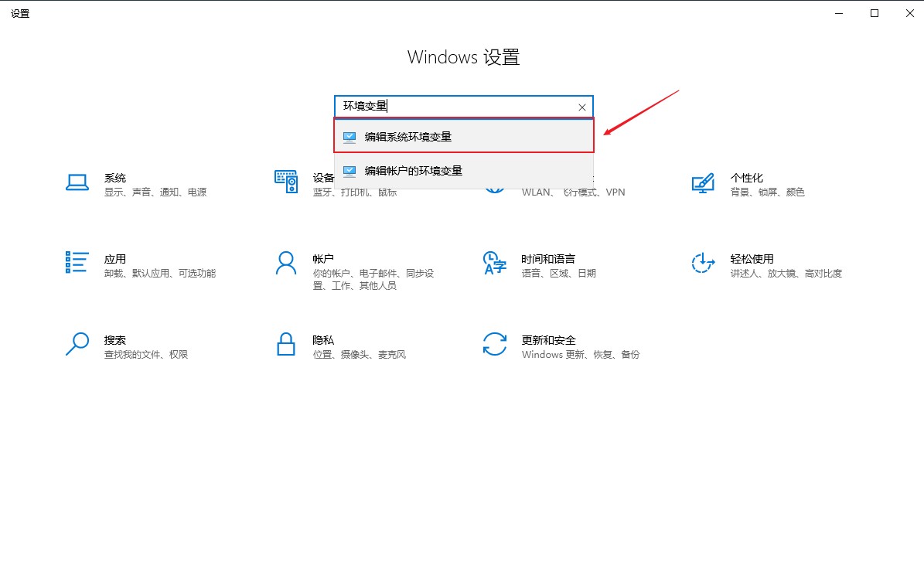Click the description 显示、声音、通知、电源
924x572 pixels.
pos(155,192)
